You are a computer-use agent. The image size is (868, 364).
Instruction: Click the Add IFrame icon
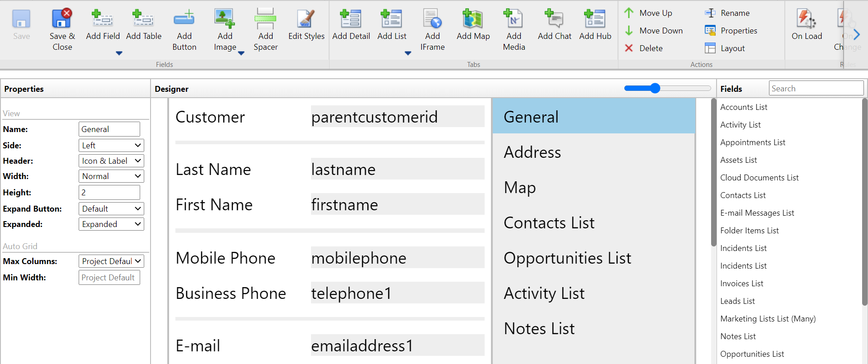(x=432, y=19)
